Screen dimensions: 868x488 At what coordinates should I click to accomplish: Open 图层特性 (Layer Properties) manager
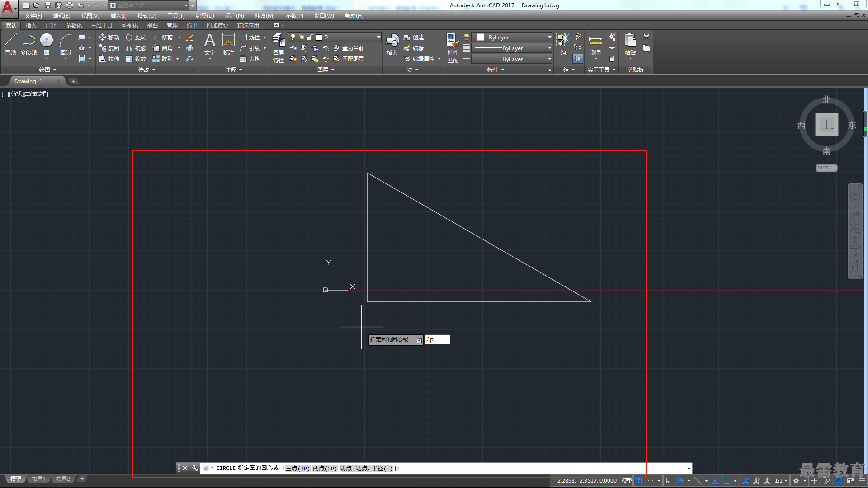[x=278, y=48]
